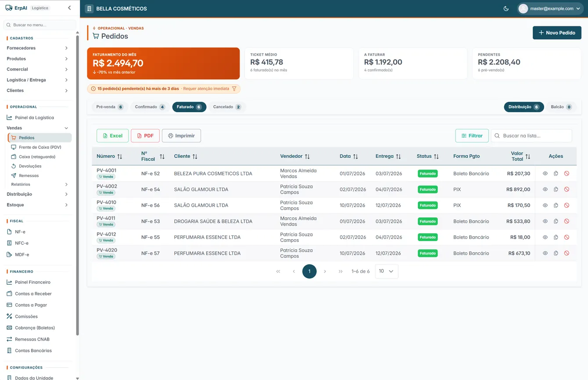Go to next page arrow in pagination
Viewport: 588px width, 380px height.
(x=325, y=271)
